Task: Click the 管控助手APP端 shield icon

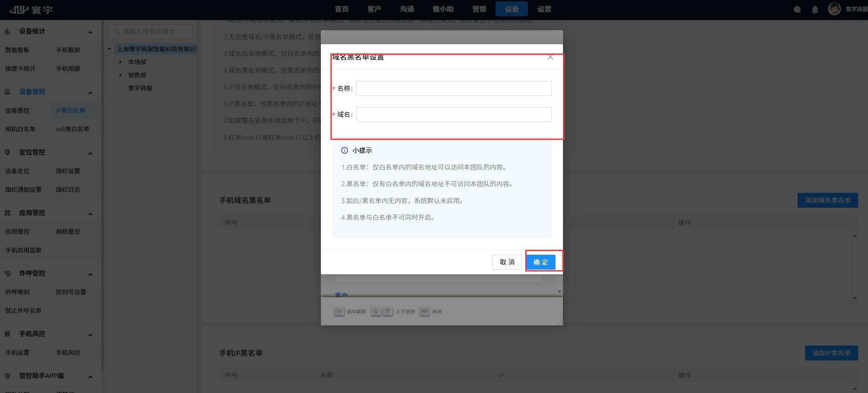Action: click(x=7, y=376)
